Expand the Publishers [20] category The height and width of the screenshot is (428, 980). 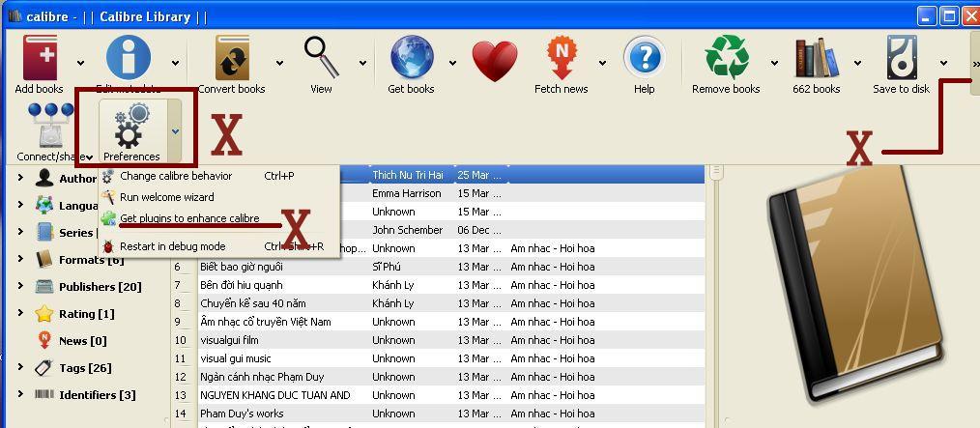[20, 286]
